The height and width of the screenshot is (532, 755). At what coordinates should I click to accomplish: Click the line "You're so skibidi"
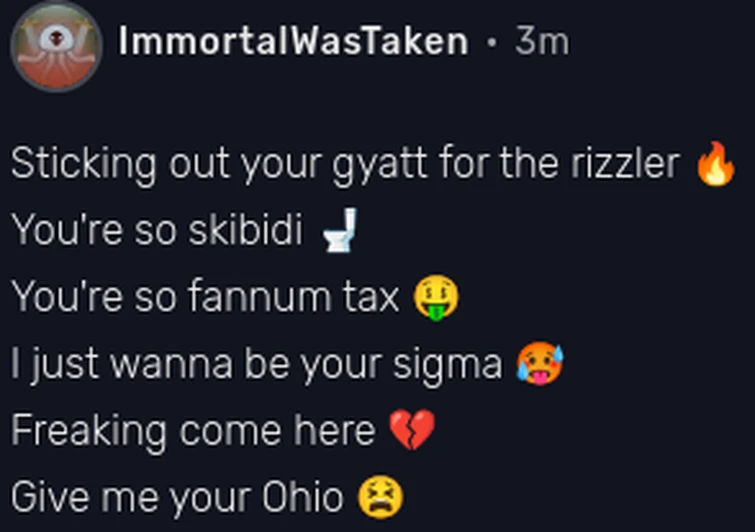(157, 232)
